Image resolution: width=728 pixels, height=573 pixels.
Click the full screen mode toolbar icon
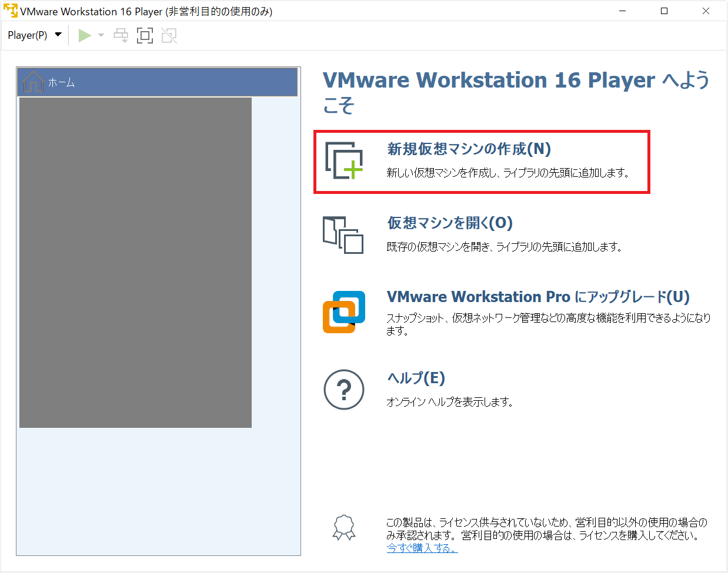tap(145, 35)
